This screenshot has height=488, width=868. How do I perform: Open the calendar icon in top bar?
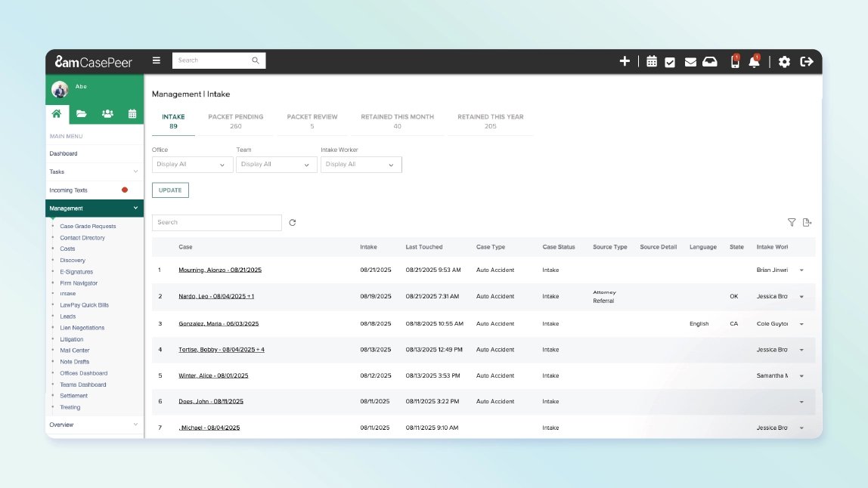click(x=652, y=61)
